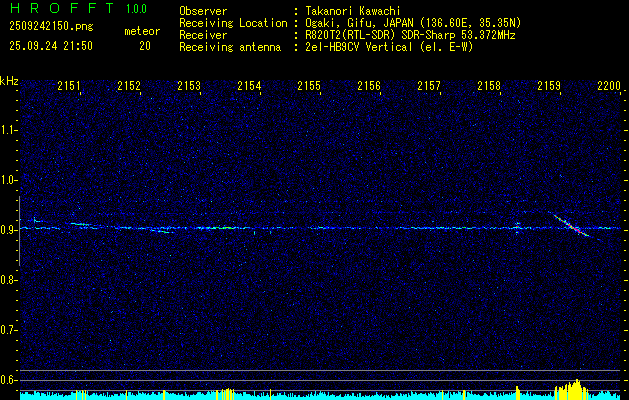Click time marker 2158

point(489,85)
